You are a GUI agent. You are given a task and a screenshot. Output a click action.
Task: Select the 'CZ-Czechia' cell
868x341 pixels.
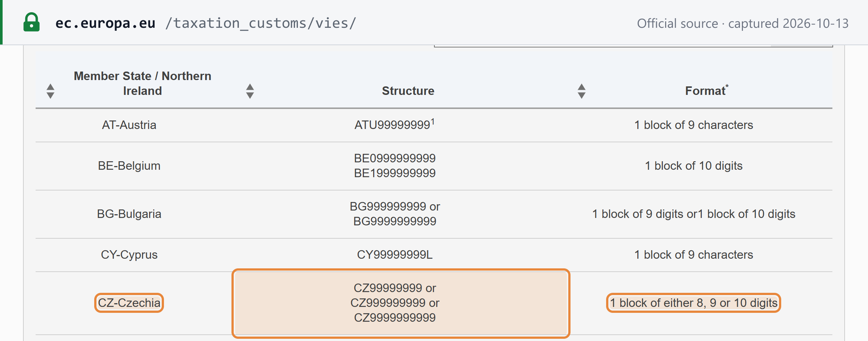click(129, 303)
